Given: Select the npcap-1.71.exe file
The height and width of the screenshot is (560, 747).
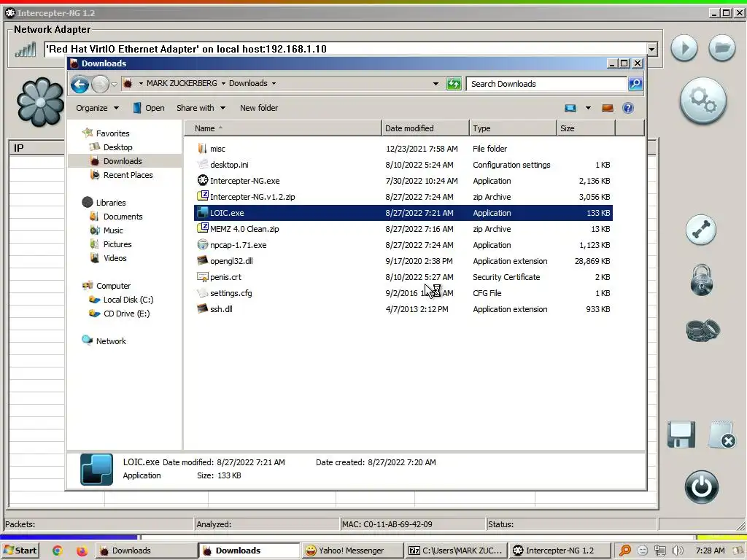Looking at the screenshot, I should (239, 245).
